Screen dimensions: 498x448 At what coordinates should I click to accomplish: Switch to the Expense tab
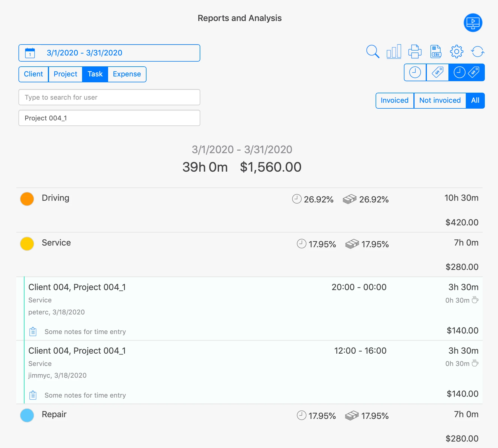127,74
